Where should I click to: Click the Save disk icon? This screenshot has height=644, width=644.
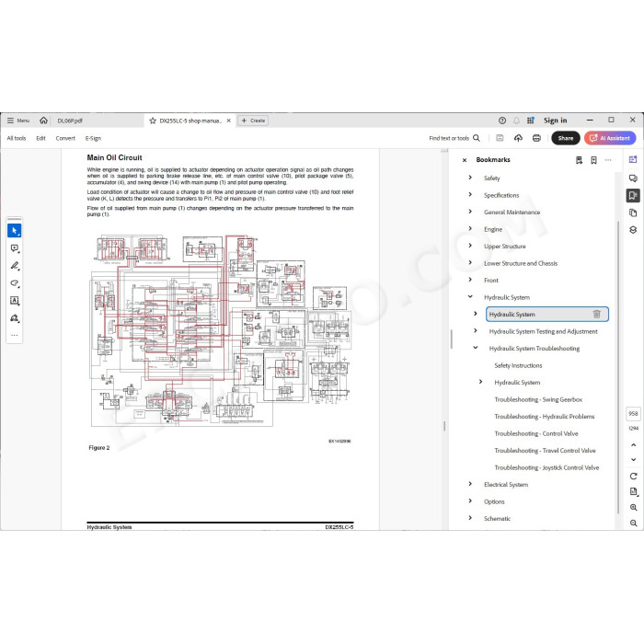[x=500, y=138]
